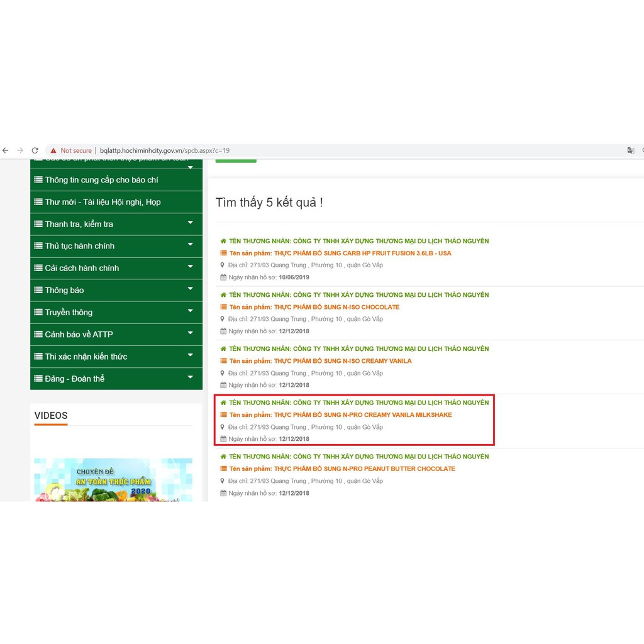Open the Cảnh báo về ATTP menu

(x=116, y=335)
